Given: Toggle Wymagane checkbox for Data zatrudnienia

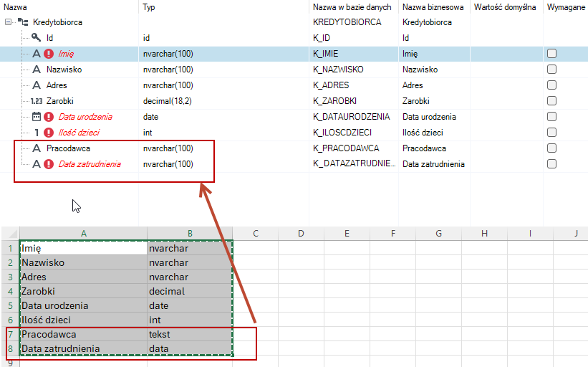Looking at the screenshot, I should pos(551,164).
